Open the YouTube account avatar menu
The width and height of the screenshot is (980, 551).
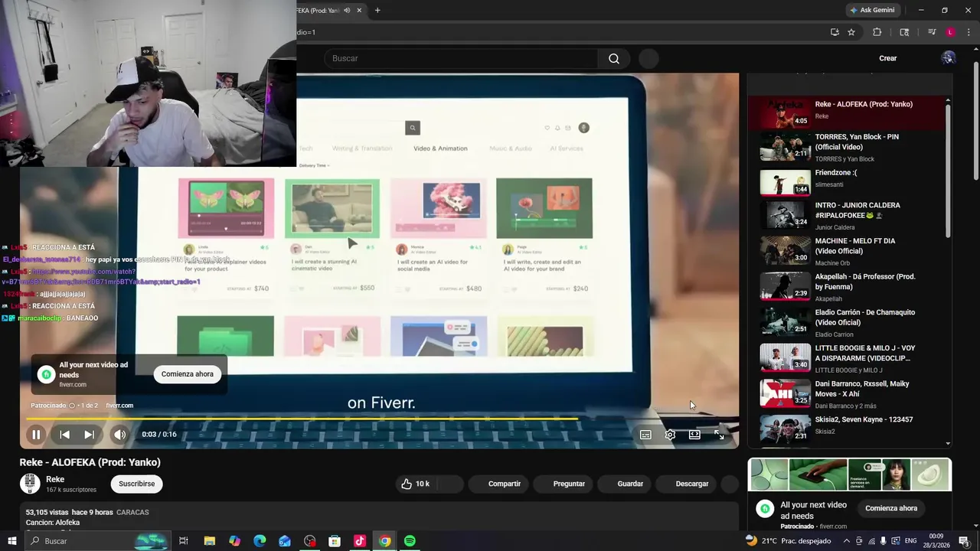tap(949, 58)
